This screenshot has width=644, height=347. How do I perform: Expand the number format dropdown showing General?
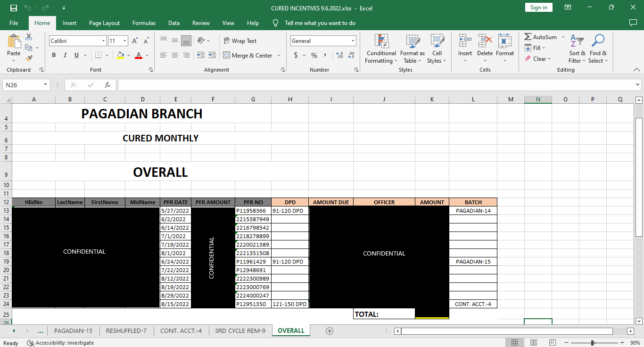tap(353, 41)
